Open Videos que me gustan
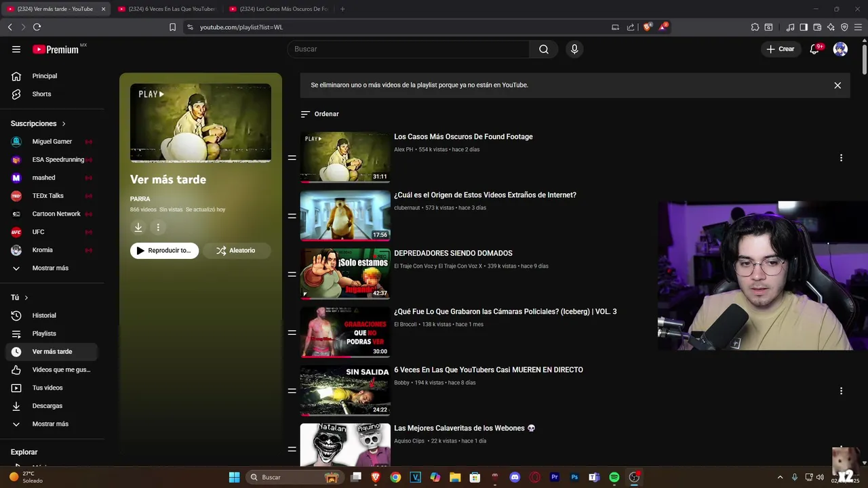Screen dimensions: 868x488 pyautogui.click(x=52, y=369)
